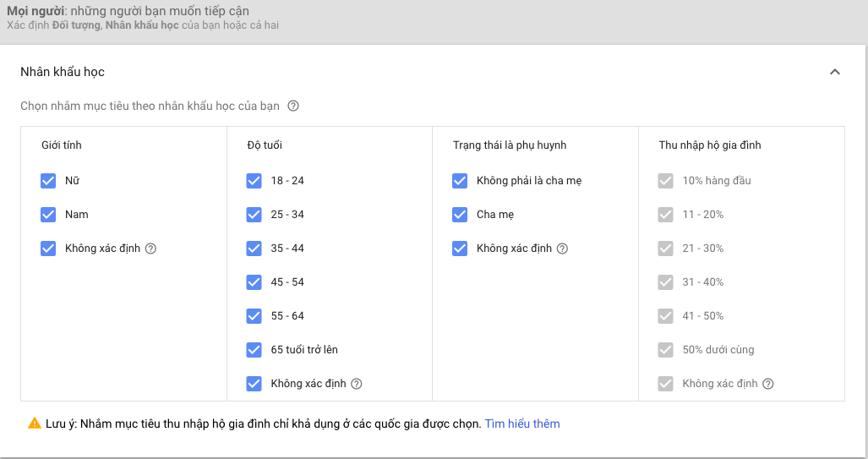Toggle gender Không xác định checkbox
Image resolution: width=868 pixels, height=459 pixels.
(48, 249)
